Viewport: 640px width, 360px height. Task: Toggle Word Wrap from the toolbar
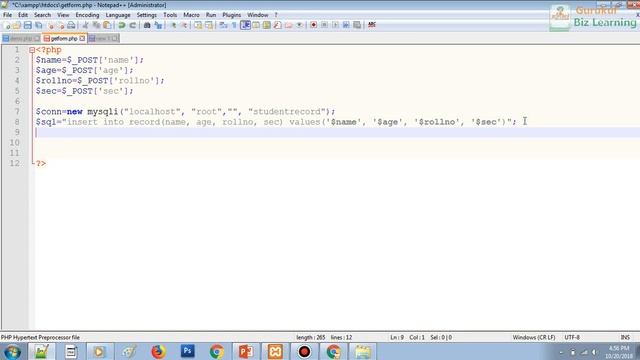(x=223, y=25)
